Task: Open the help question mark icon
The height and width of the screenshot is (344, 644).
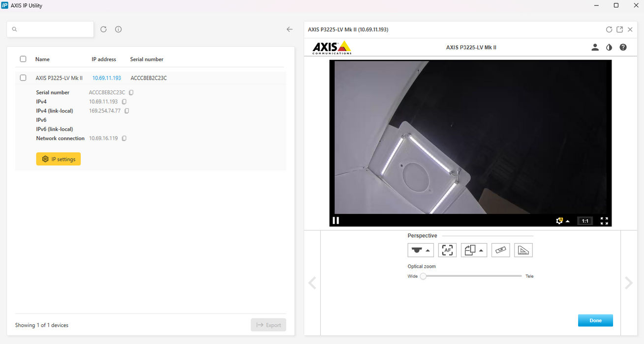Action: (623, 47)
